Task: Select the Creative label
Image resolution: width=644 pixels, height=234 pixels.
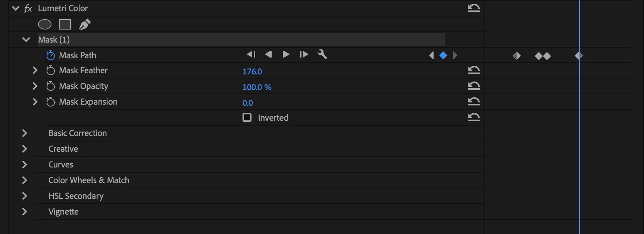Action: (63, 149)
